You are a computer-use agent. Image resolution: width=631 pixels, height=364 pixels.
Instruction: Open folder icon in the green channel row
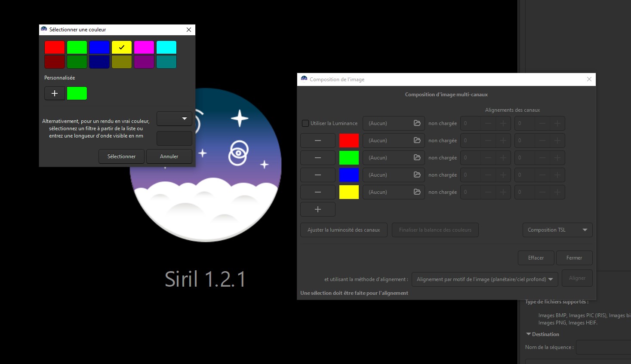tap(417, 158)
